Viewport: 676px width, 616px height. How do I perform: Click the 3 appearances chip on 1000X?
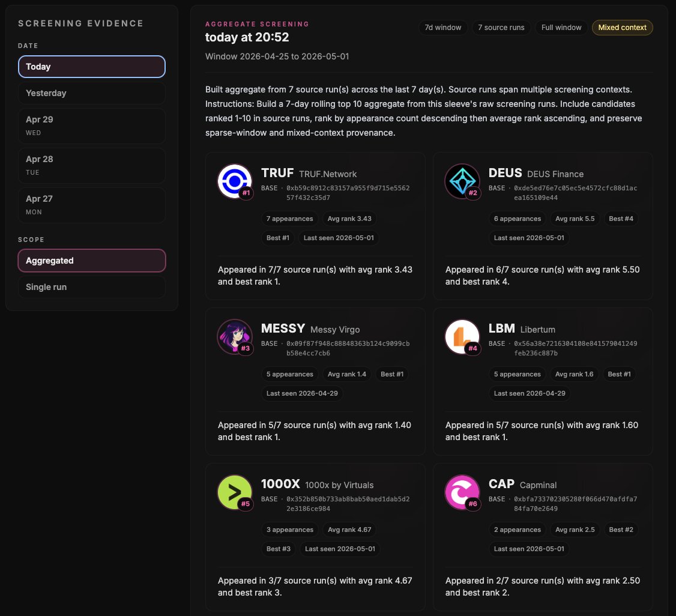click(290, 530)
